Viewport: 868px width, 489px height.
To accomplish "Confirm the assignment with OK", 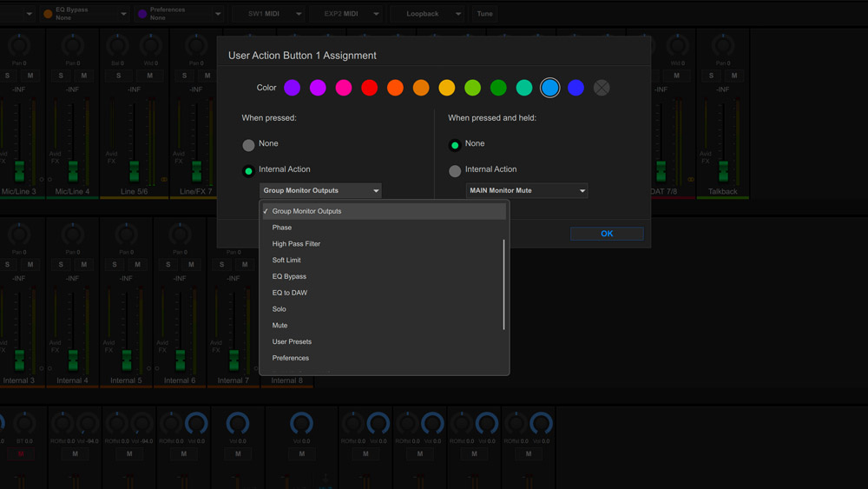I will (607, 234).
